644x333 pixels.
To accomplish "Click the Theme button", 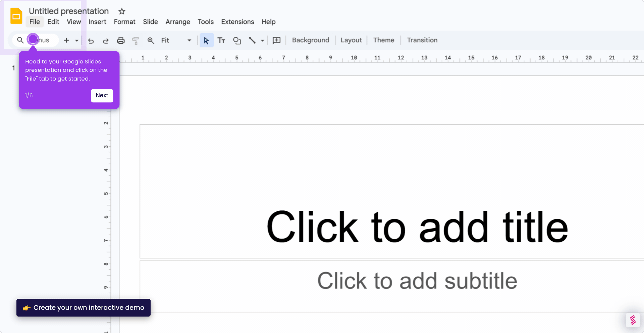I will 384,40.
